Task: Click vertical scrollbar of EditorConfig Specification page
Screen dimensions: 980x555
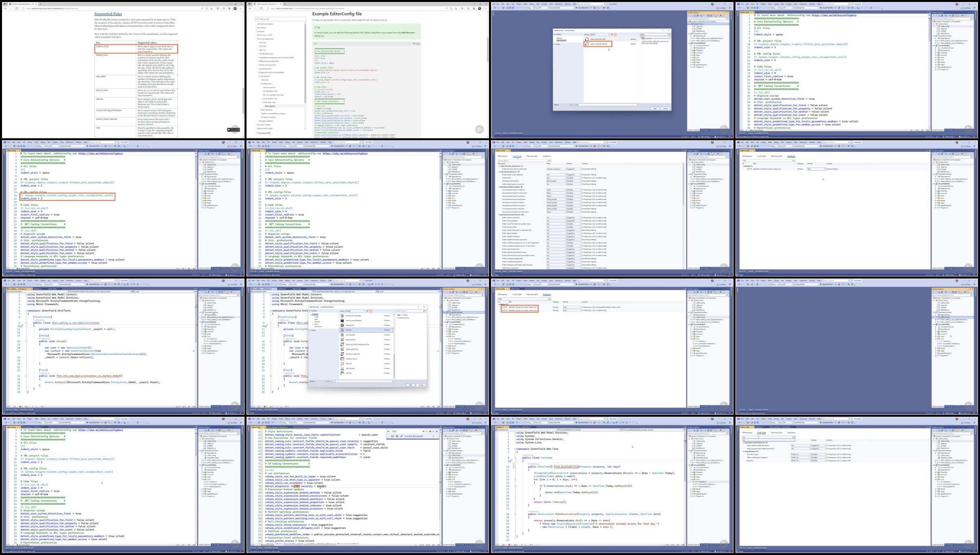Action: pos(243,74)
